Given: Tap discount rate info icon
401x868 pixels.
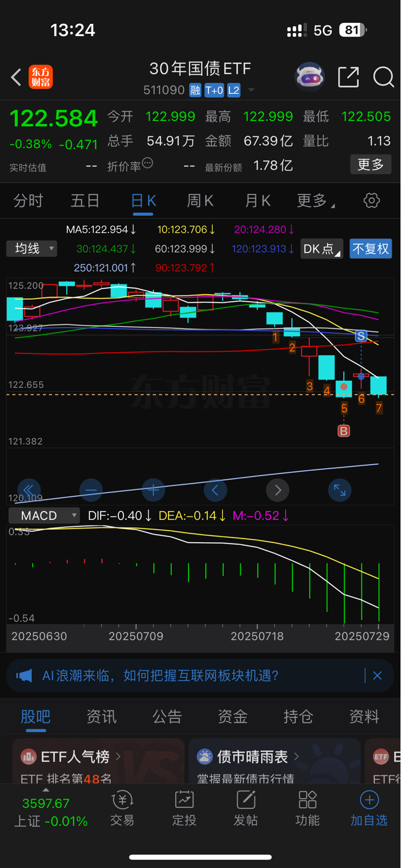Looking at the screenshot, I should (148, 163).
